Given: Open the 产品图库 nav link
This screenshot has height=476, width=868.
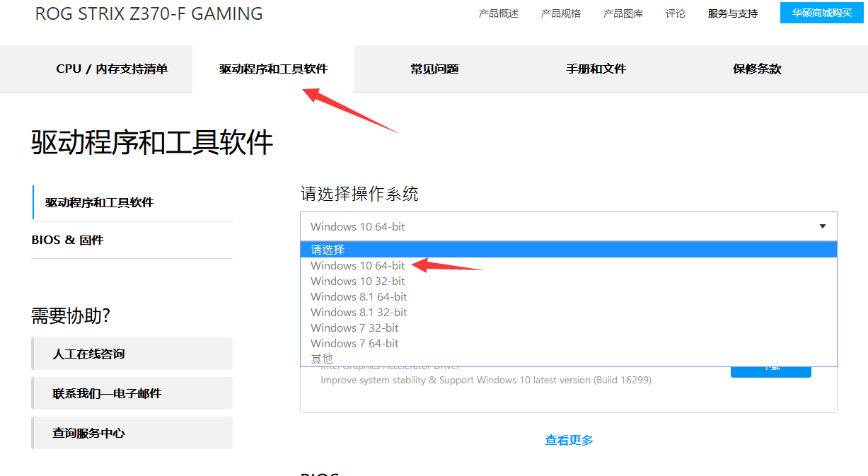Looking at the screenshot, I should coord(623,13).
